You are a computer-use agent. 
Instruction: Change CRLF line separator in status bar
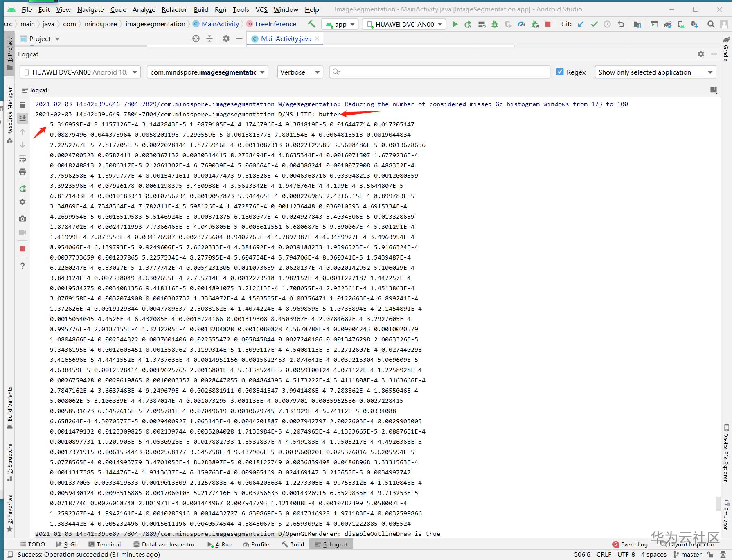point(604,555)
